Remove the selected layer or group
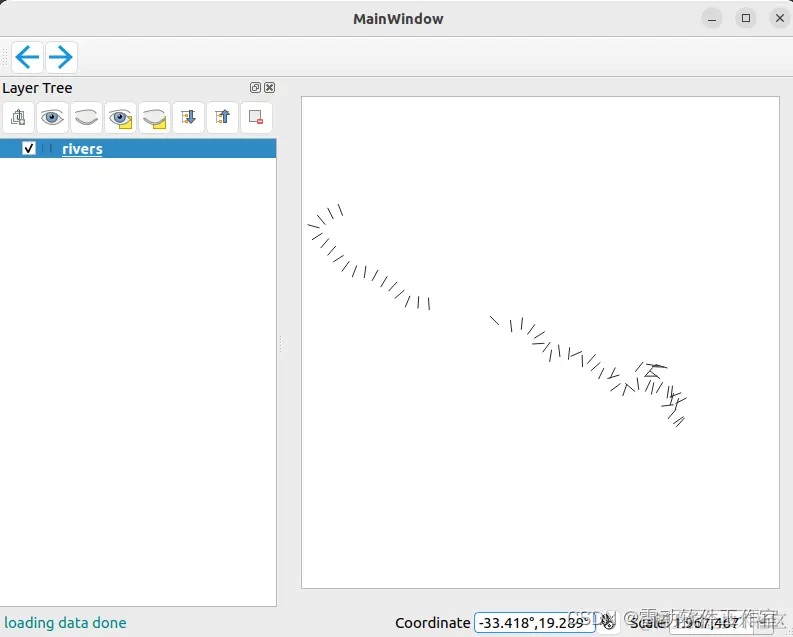This screenshot has height=637, width=793. pyautogui.click(x=256, y=117)
